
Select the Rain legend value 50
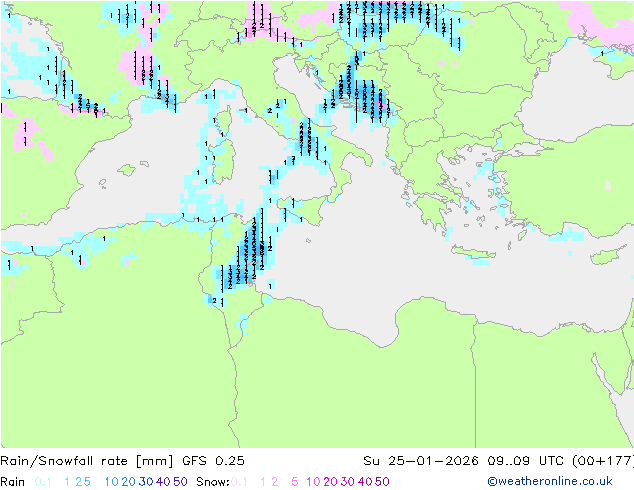coord(180,482)
